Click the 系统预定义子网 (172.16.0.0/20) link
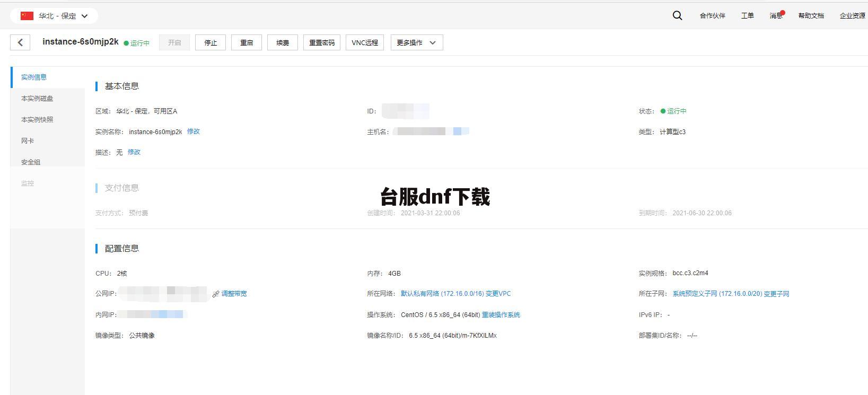 (717, 294)
